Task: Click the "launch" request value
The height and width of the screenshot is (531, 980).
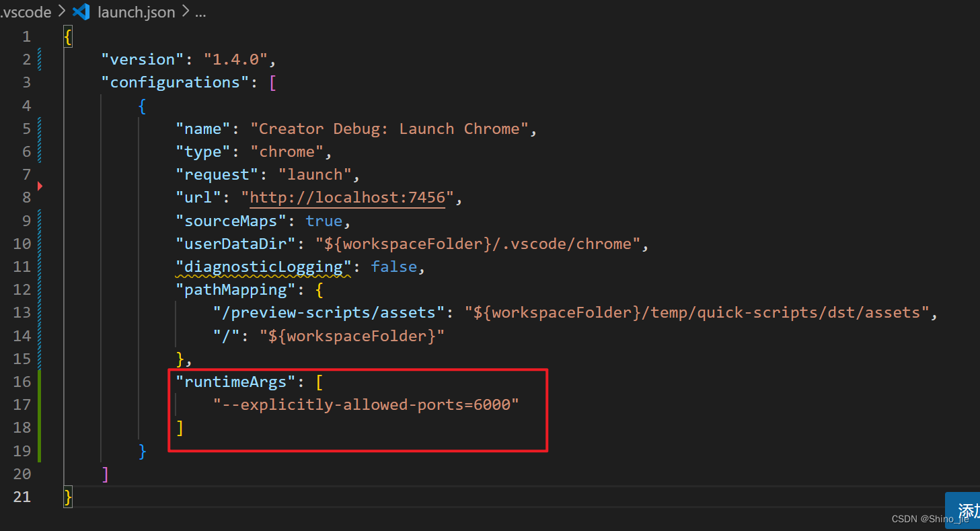Action: (x=315, y=175)
